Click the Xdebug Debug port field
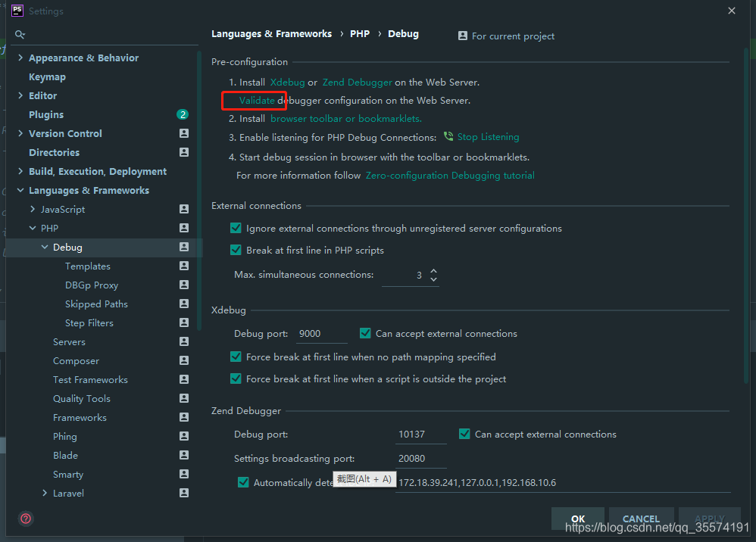The image size is (756, 542). point(322,333)
